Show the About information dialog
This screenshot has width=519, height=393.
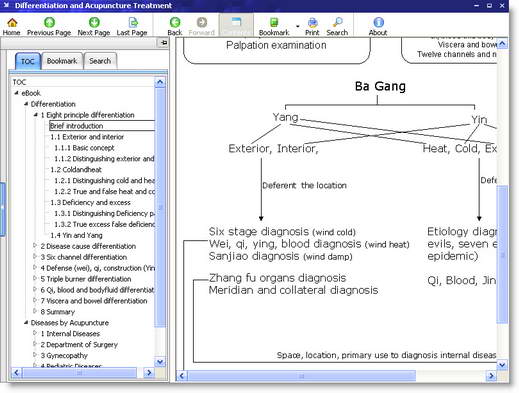pyautogui.click(x=378, y=22)
